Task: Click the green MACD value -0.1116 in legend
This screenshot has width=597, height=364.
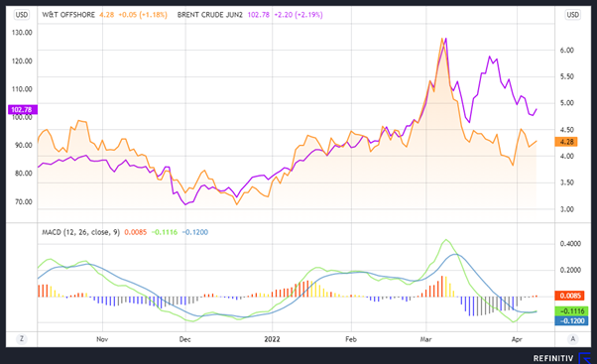Action: point(165,232)
